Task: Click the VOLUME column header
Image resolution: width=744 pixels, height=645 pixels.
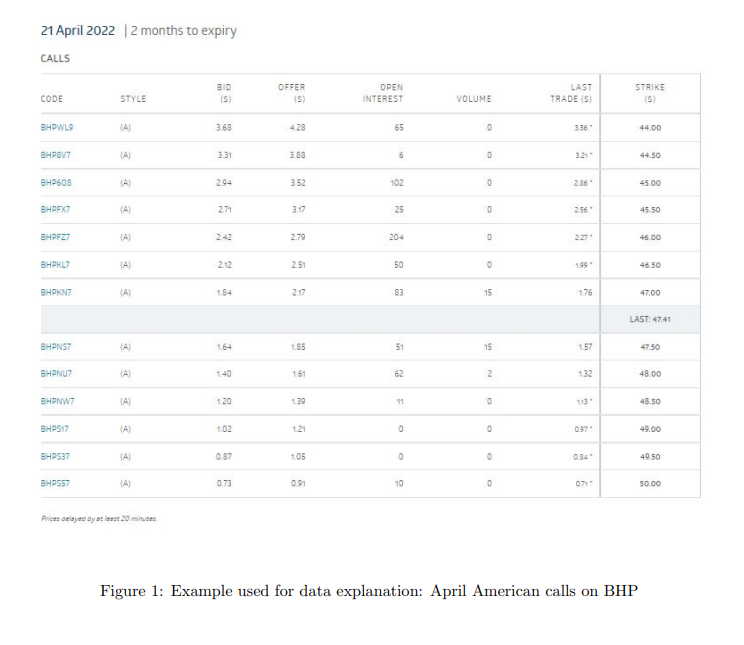Action: pos(474,99)
